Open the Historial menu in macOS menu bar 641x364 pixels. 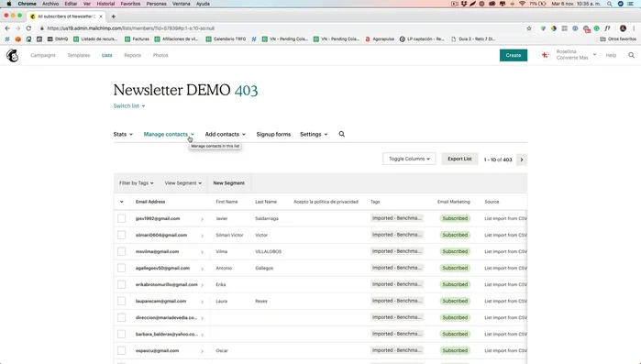click(x=105, y=4)
